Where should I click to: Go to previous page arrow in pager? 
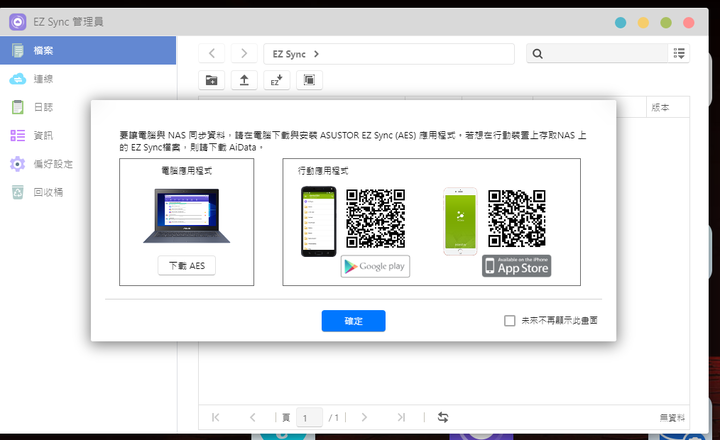253,417
